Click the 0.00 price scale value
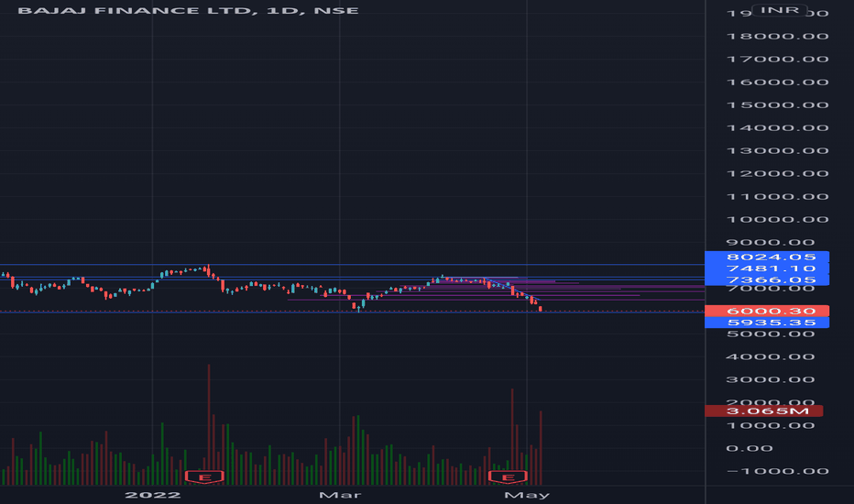 tap(749, 448)
